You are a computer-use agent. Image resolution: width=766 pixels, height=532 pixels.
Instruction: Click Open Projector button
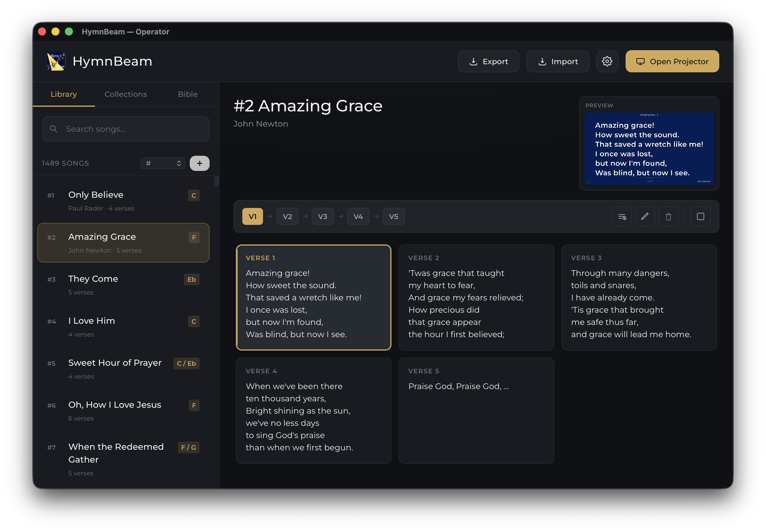[x=672, y=61]
